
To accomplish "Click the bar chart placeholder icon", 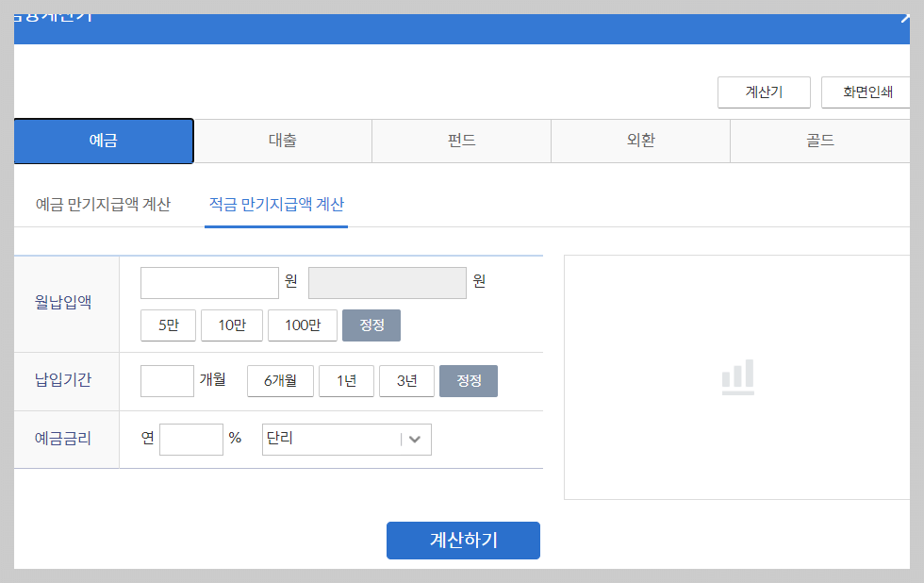I will pyautogui.click(x=738, y=376).
